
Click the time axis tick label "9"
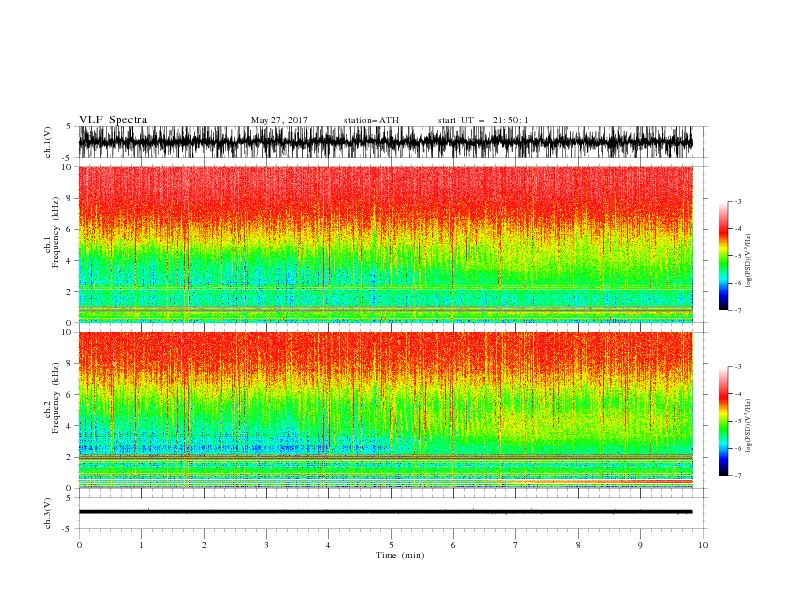pos(640,545)
